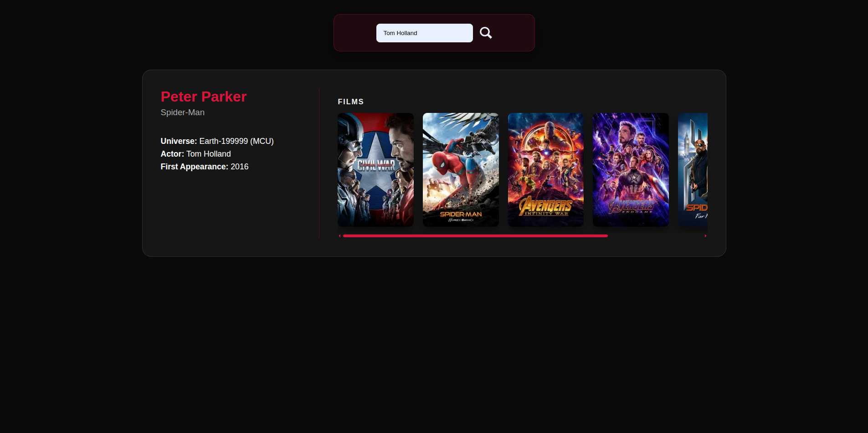Click the partially visible Far From Home poster
868x433 pixels.
[x=693, y=169]
